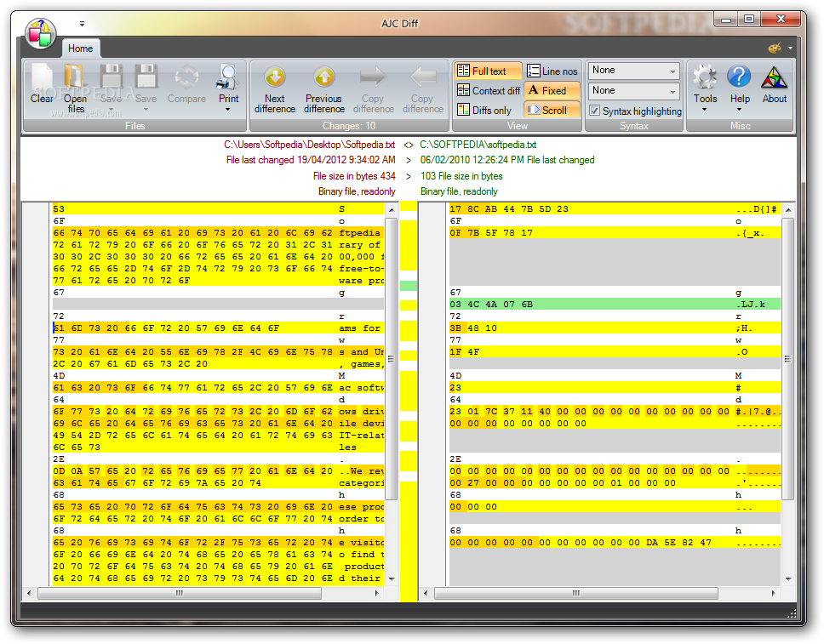The image size is (824, 644).
Task: Expand the quick access toolbar dropdown
Action: pyautogui.click(x=82, y=24)
